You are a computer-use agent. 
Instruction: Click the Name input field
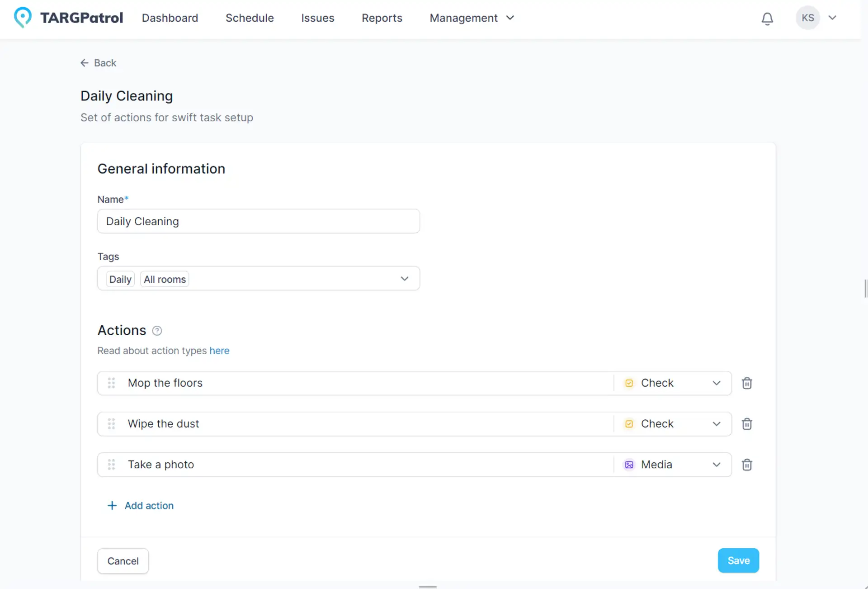pyautogui.click(x=258, y=221)
